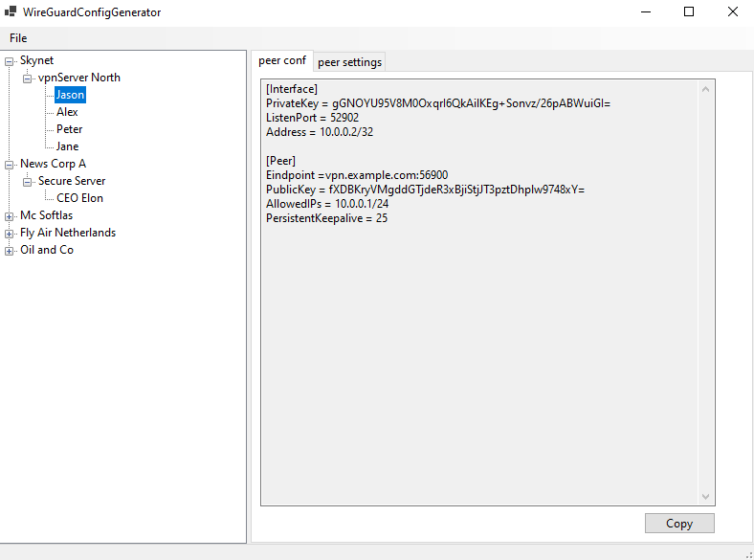This screenshot has height=560, width=754.
Task: Select the Alex peer
Action: (67, 112)
